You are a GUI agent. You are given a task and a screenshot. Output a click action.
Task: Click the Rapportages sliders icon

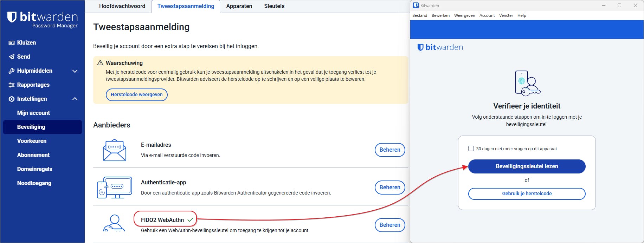coord(12,85)
